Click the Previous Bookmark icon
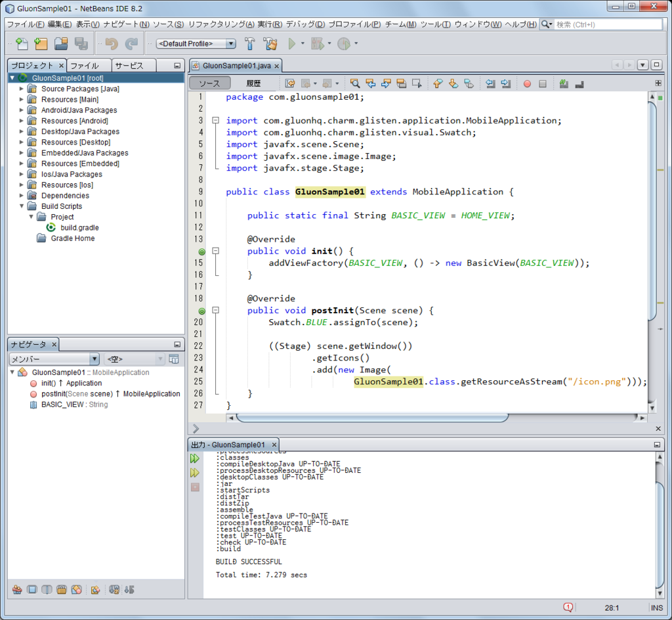Viewport: 672px width, 620px height. [x=438, y=83]
